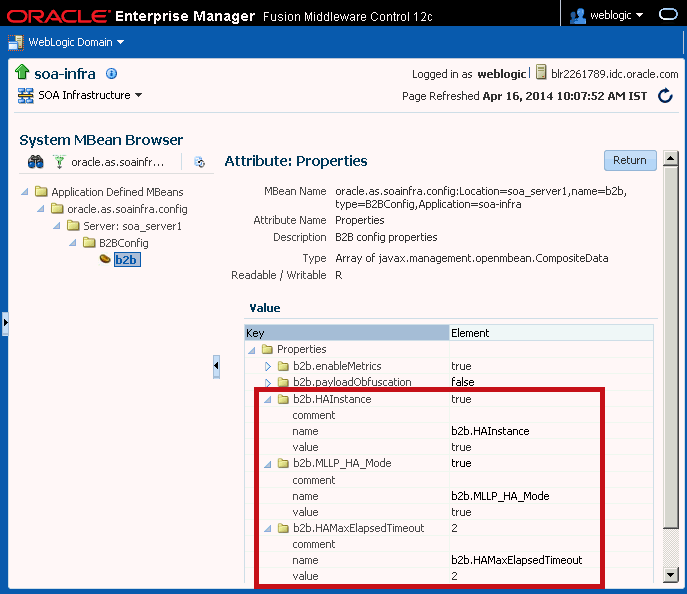Viewport: 687px width, 594px height.
Task: Click the oval icon in top right
Action: (668, 14)
